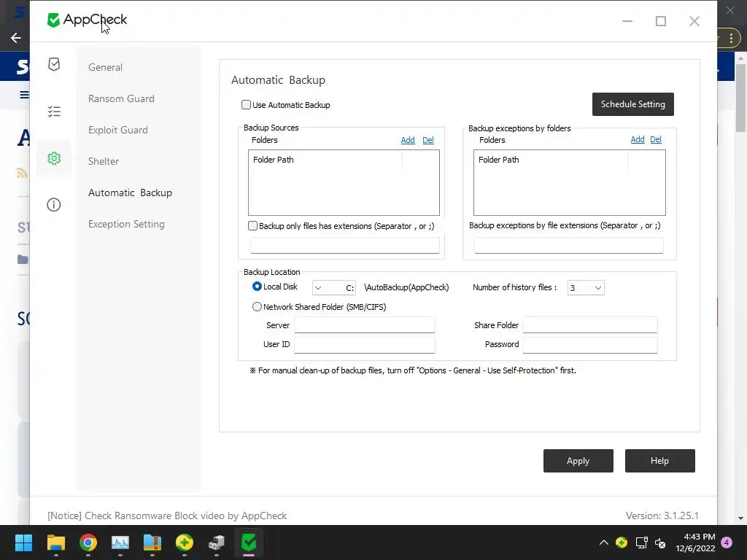Click the AppCheck logo in title bar
The width and height of the screenshot is (747, 560).
[x=88, y=20]
